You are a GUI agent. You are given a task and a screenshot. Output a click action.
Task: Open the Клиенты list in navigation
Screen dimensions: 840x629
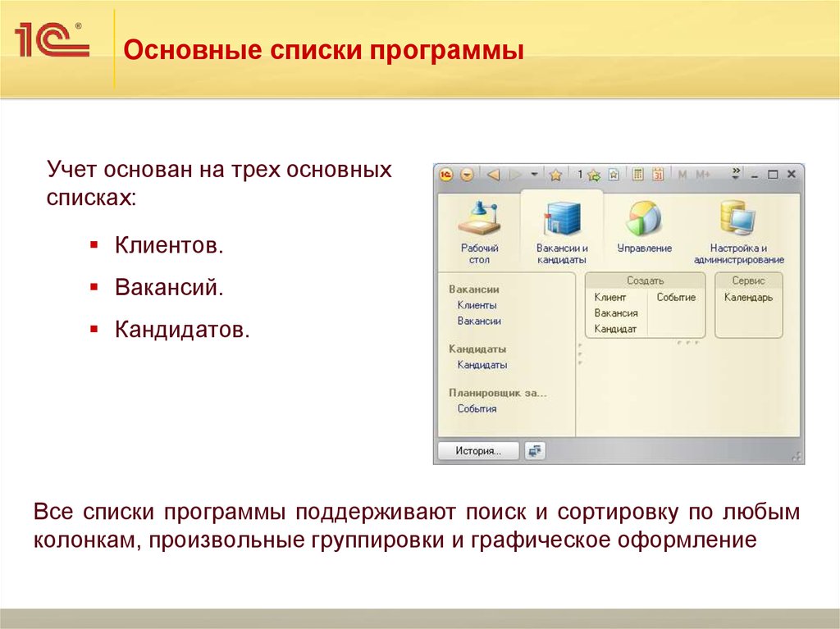[477, 305]
